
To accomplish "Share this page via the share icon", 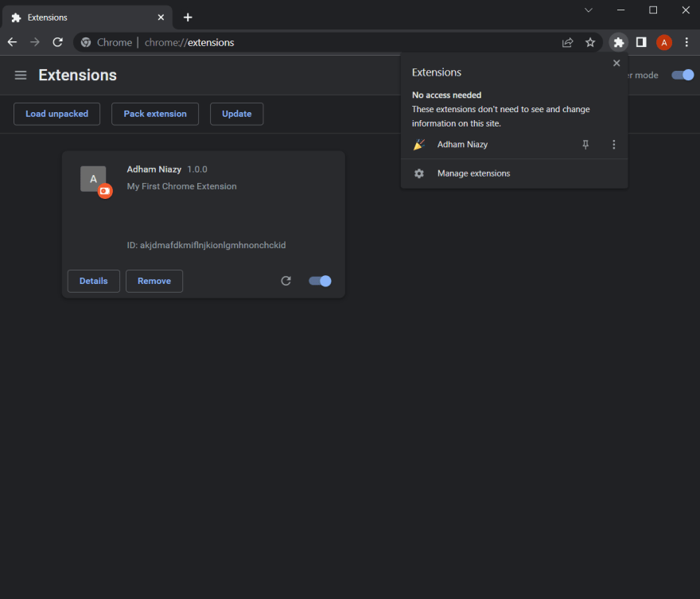I will tap(567, 42).
